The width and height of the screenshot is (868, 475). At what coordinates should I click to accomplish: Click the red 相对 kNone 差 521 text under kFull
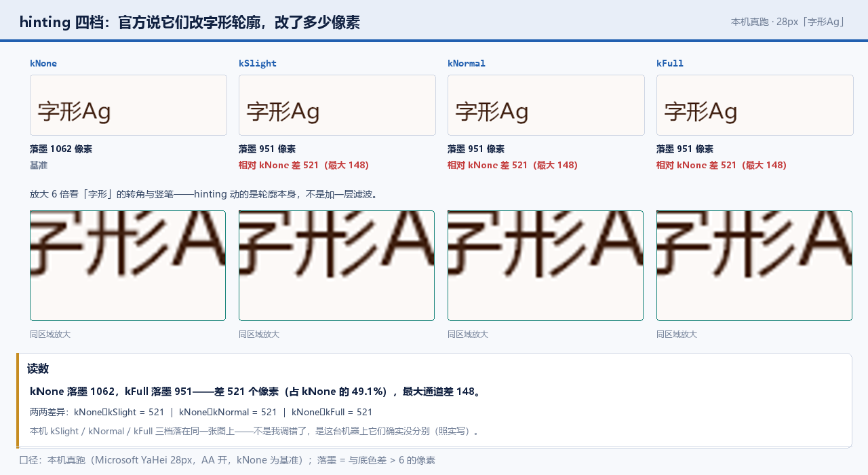coord(722,166)
